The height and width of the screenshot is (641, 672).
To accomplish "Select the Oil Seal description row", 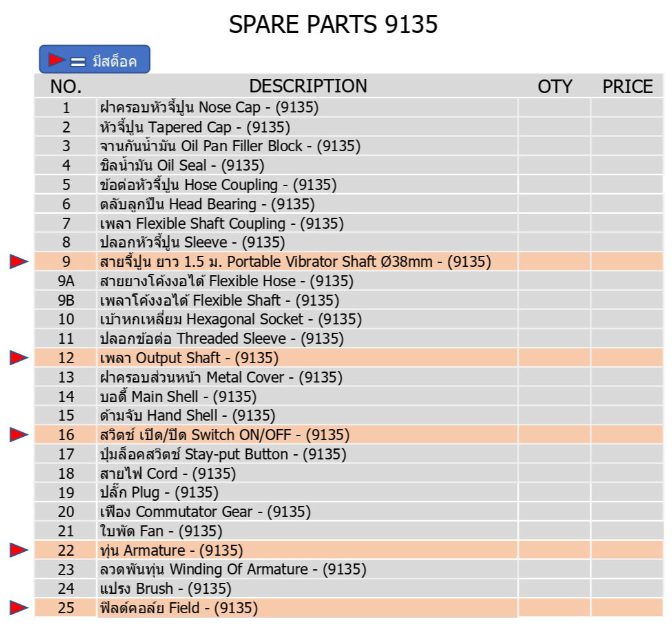I will [182, 165].
